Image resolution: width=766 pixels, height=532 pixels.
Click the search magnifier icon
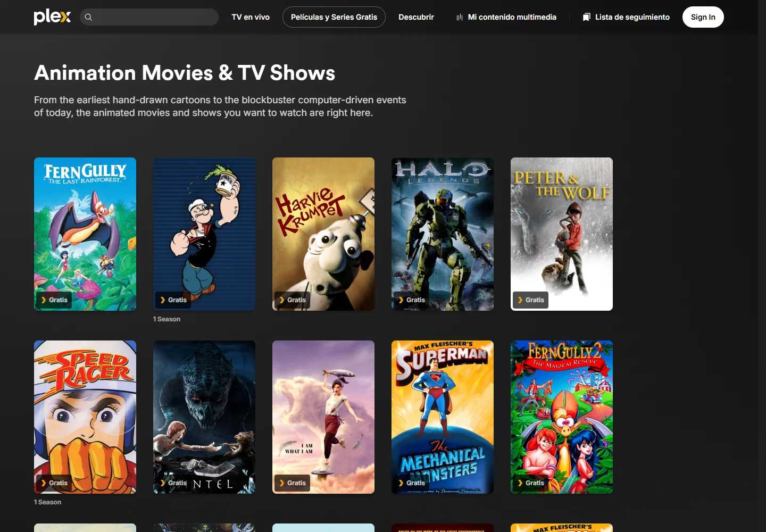coord(89,17)
